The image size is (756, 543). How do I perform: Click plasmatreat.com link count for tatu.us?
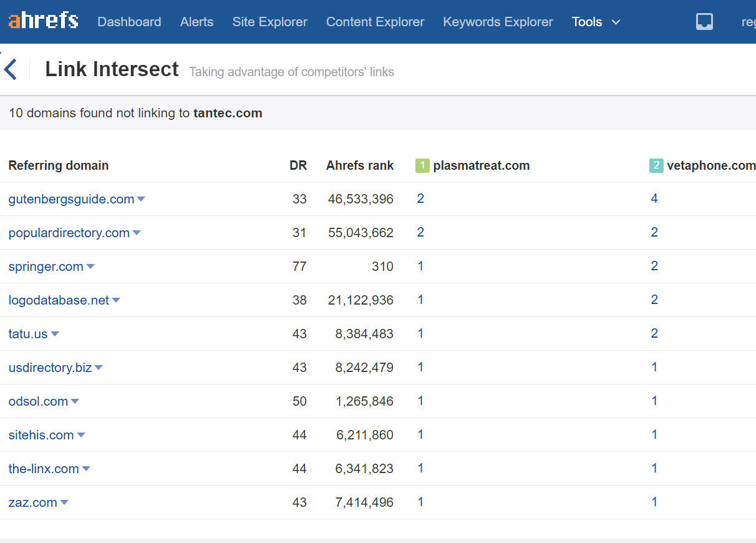click(420, 333)
